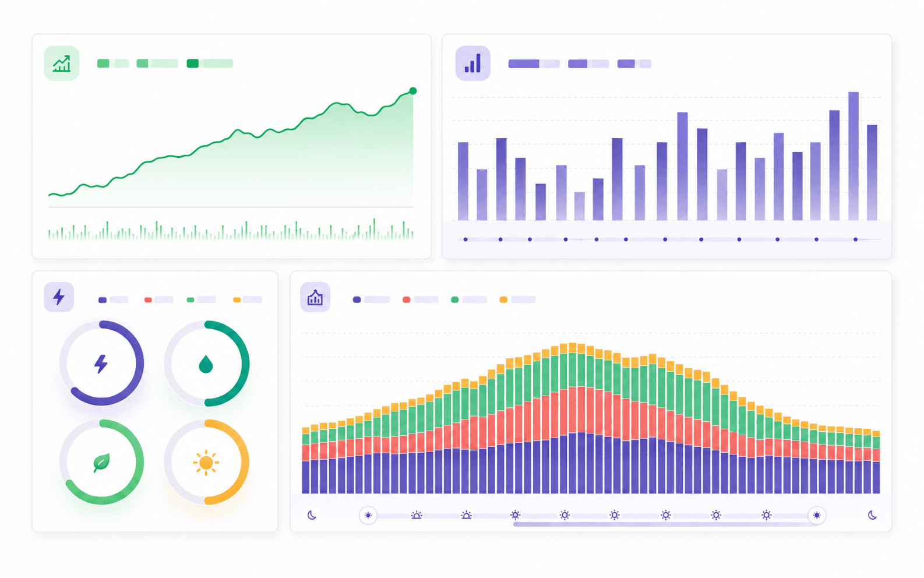Select the first purple legend tab in bar chart
Image resolution: width=924 pixels, height=578 pixels.
pos(534,64)
